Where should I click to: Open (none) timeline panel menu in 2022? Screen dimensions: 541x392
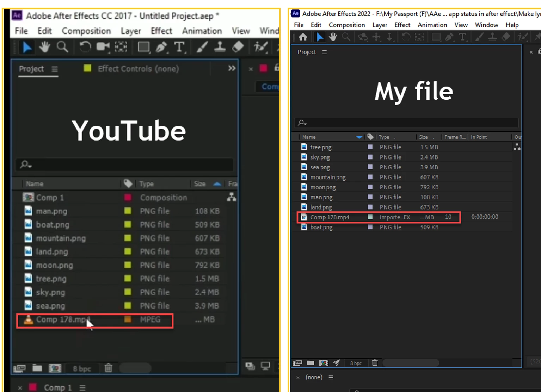(331, 377)
